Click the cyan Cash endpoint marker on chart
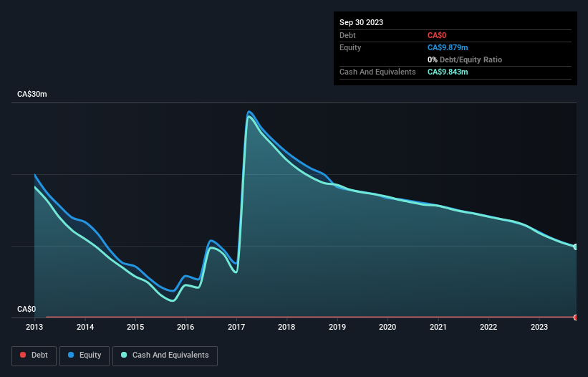 tap(576, 247)
